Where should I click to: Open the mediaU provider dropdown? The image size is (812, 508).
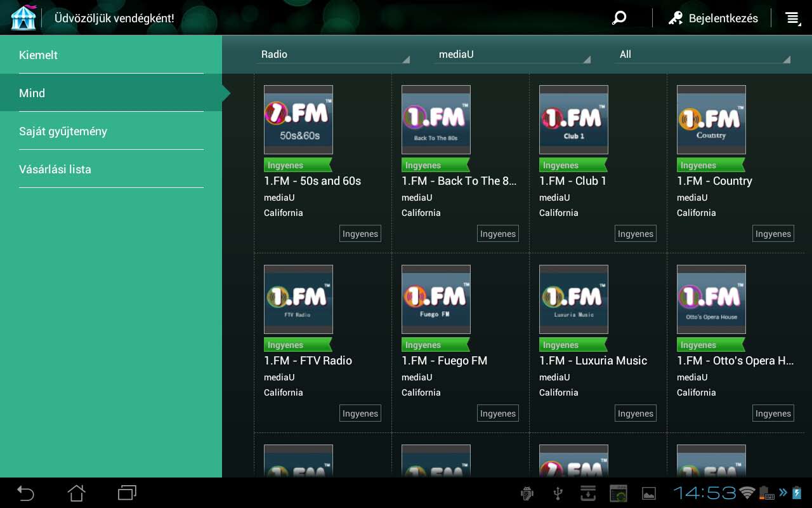(x=513, y=55)
